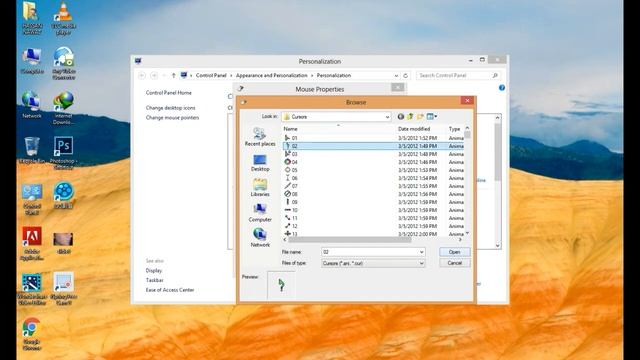Image resolution: width=640 pixels, height=360 pixels.
Task: Open Taskbar link under See also
Action: (x=155, y=280)
